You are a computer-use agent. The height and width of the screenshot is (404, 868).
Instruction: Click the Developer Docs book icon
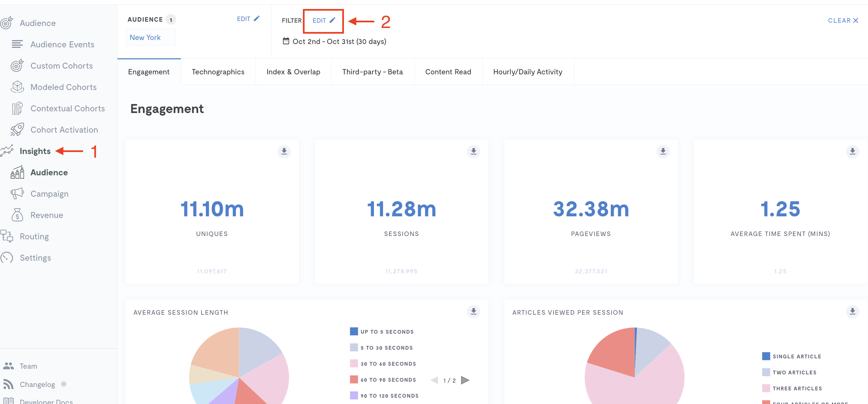pos(8,401)
